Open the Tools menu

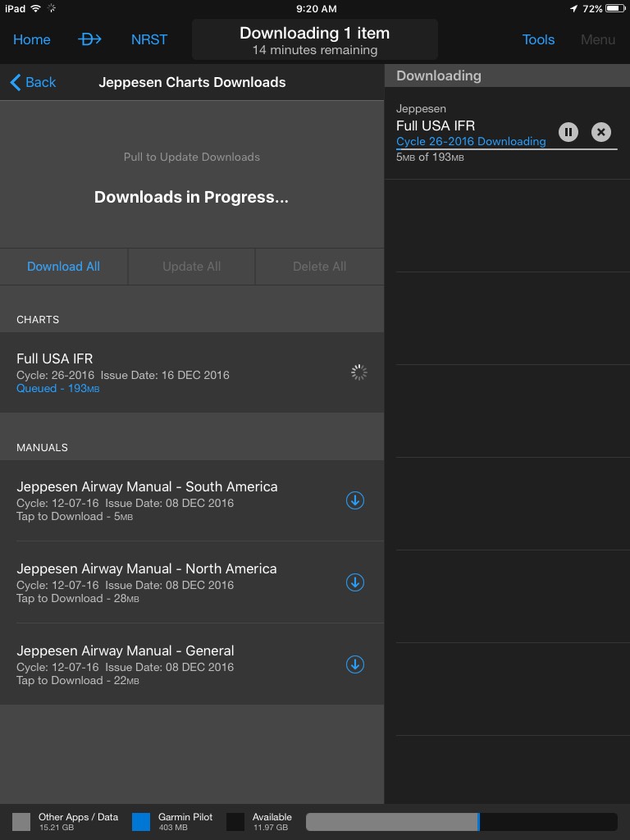click(538, 39)
